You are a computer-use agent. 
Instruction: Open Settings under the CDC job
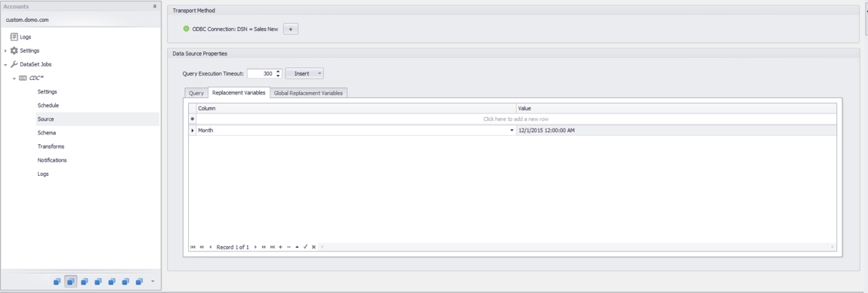click(47, 91)
